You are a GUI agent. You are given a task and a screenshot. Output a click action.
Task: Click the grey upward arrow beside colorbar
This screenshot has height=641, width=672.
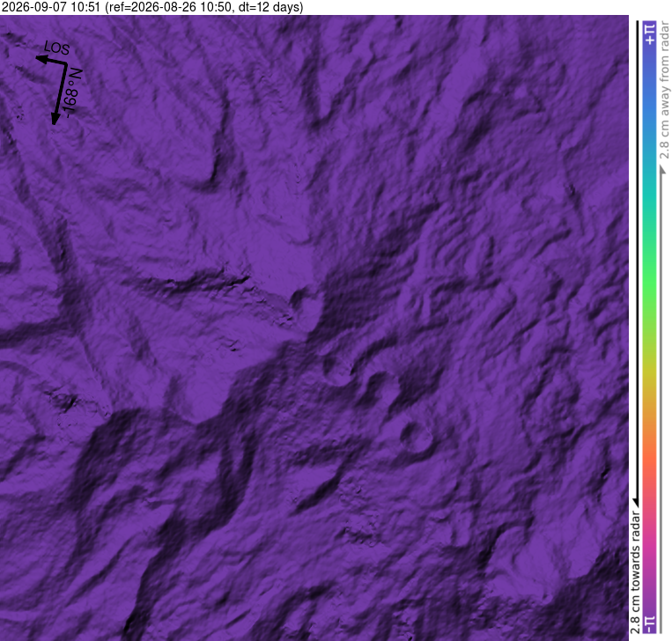pyautogui.click(x=662, y=170)
